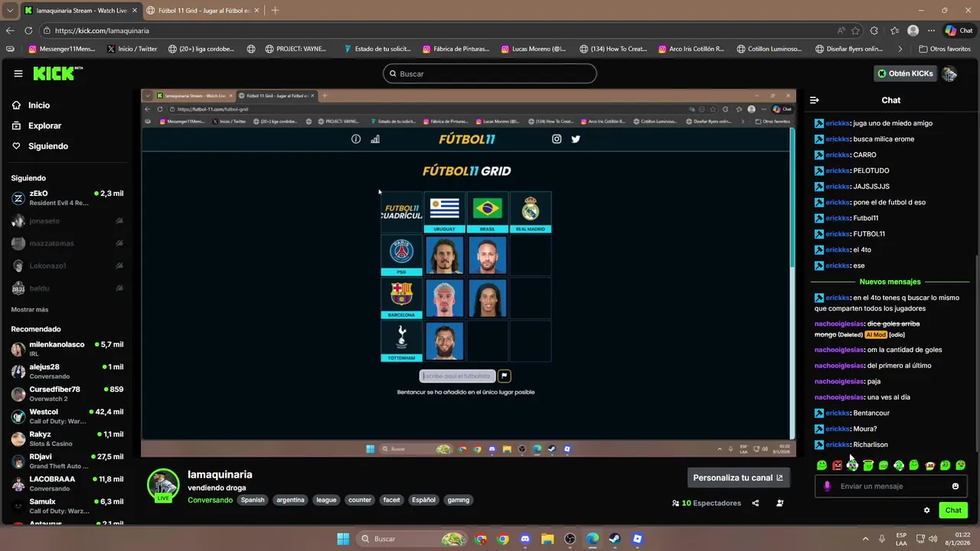Click 'Obtén KICKs' button
This screenshot has width=980, height=551.
coord(906,73)
